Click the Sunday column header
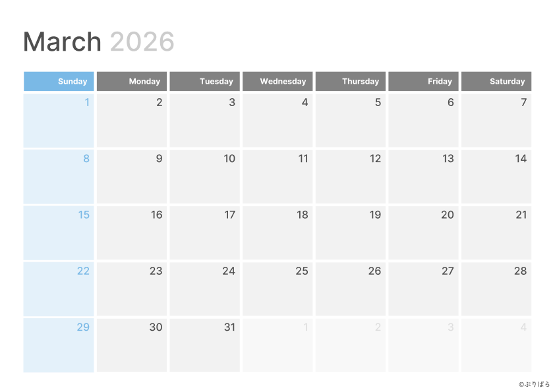The width and height of the screenshot is (555, 392). [59, 81]
